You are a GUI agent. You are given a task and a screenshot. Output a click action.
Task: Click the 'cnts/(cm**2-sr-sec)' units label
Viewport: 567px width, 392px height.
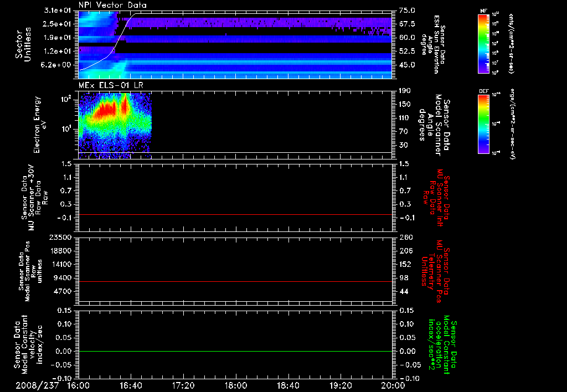pos(511,44)
